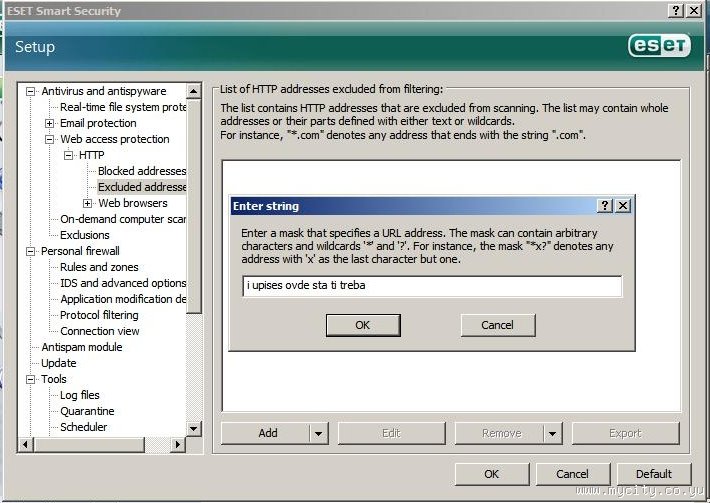This screenshot has width=710, height=503.
Task: Click the tree scroll up arrow
Action: [194, 91]
